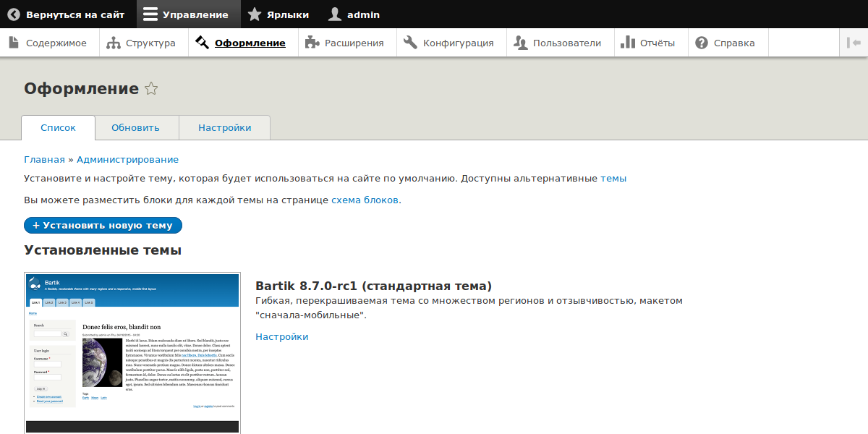Open Отчёты via its bar chart icon
The height and width of the screenshot is (434, 868).
(627, 43)
